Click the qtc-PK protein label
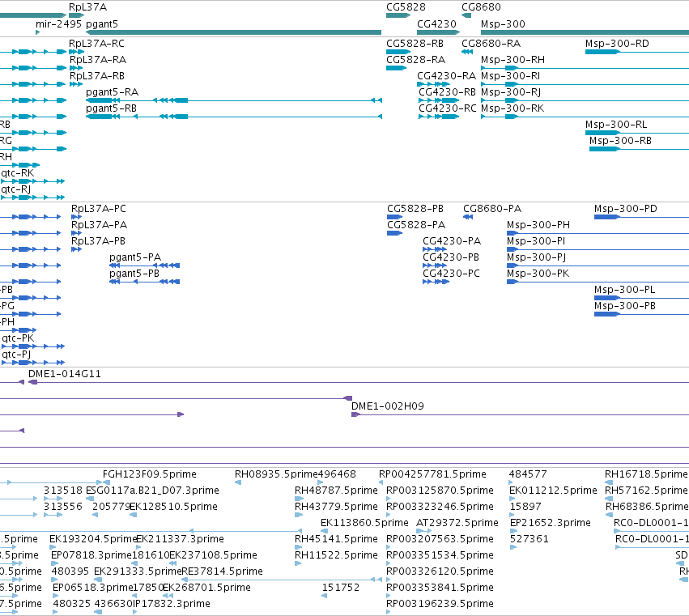This screenshot has height=616, width=689. tap(18, 338)
